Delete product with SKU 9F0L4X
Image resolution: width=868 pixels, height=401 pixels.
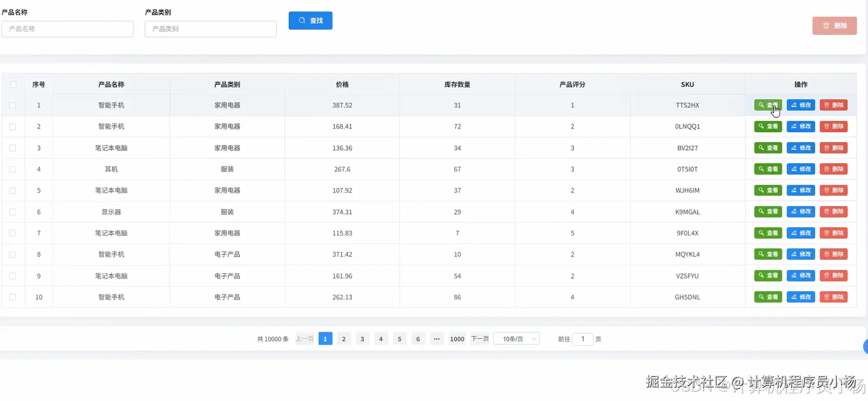[834, 233]
